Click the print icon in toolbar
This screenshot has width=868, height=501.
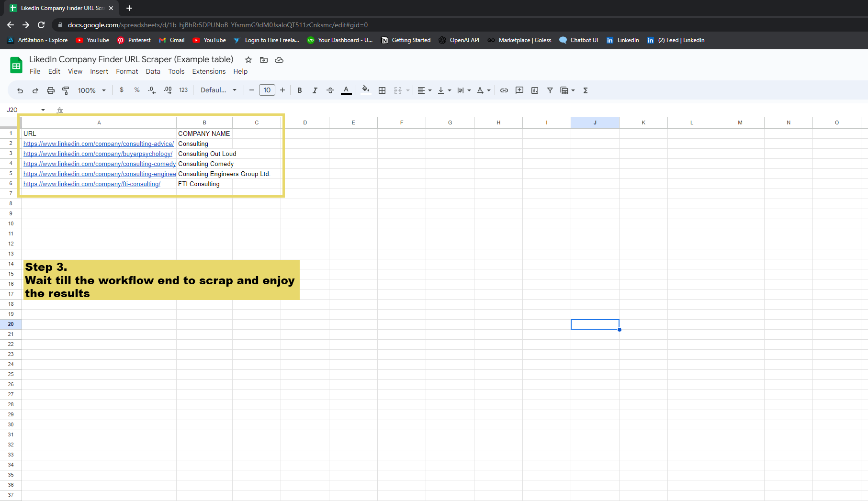pyautogui.click(x=51, y=90)
